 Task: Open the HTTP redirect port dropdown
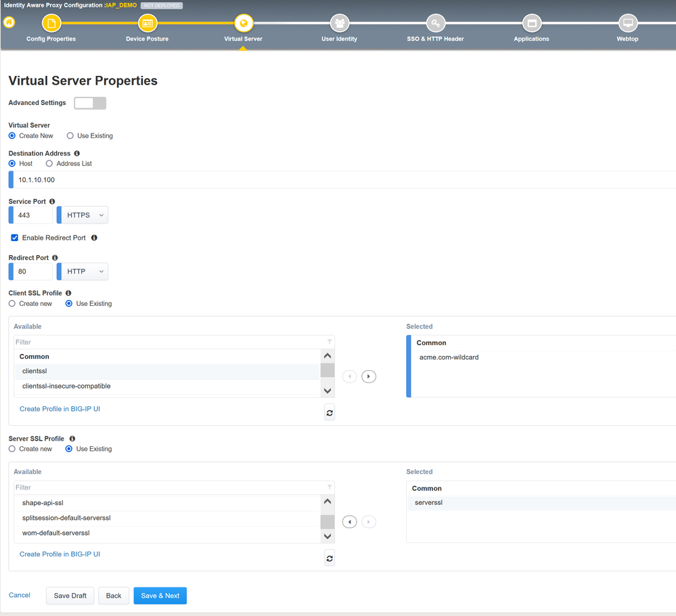pos(83,271)
